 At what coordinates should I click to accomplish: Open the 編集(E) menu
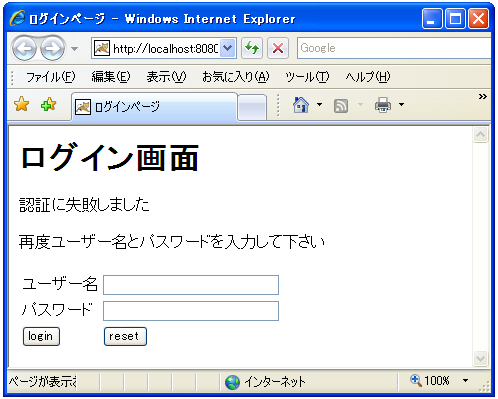111,77
